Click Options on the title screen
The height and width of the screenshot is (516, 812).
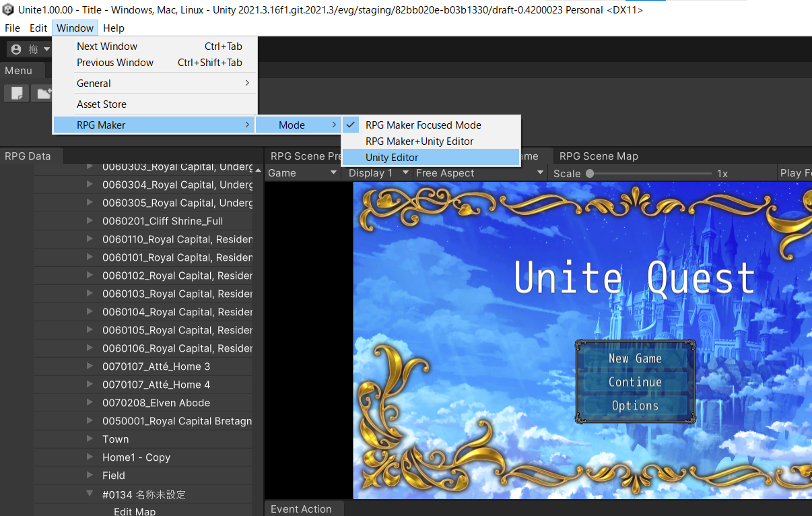click(635, 406)
